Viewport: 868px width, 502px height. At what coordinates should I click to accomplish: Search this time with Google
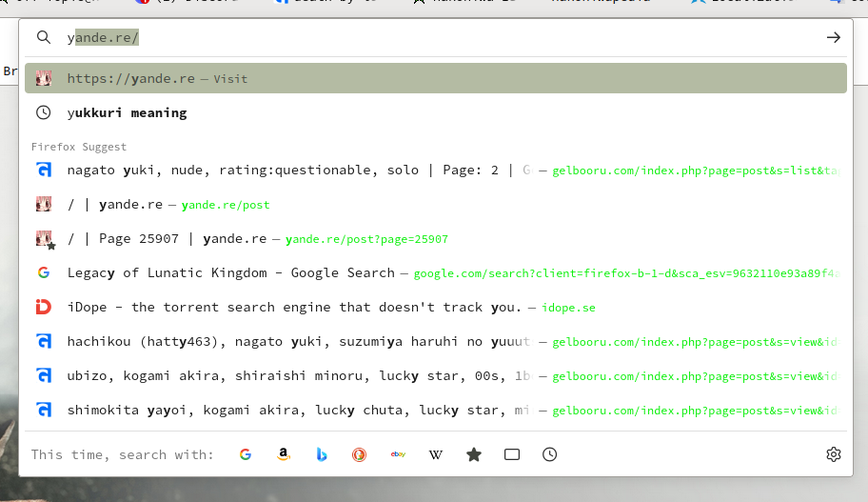246,455
